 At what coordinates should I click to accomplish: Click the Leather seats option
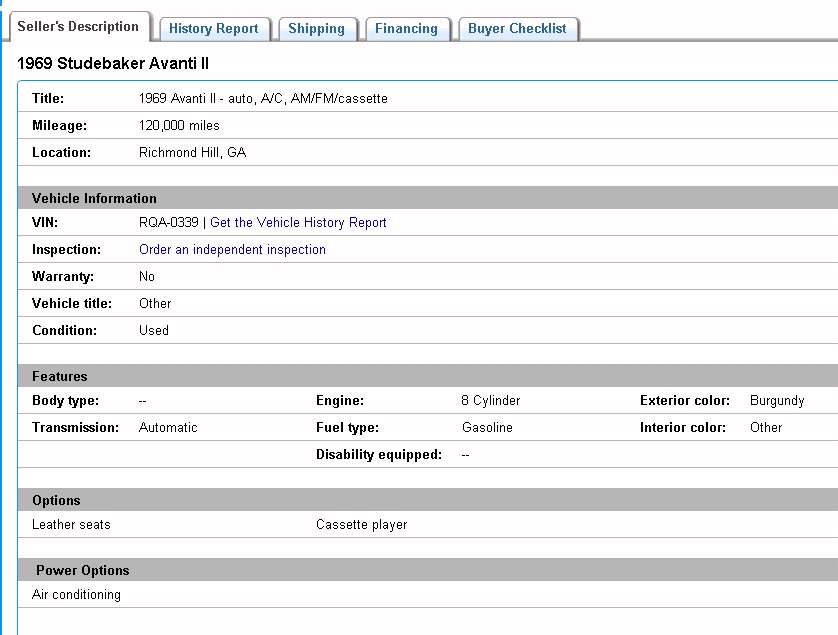tap(71, 524)
